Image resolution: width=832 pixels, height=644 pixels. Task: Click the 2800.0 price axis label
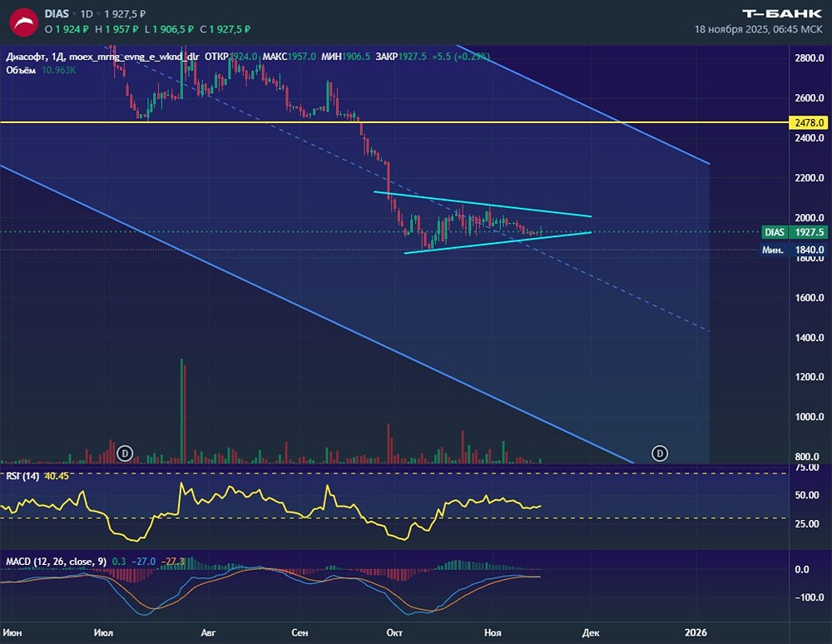coord(810,57)
